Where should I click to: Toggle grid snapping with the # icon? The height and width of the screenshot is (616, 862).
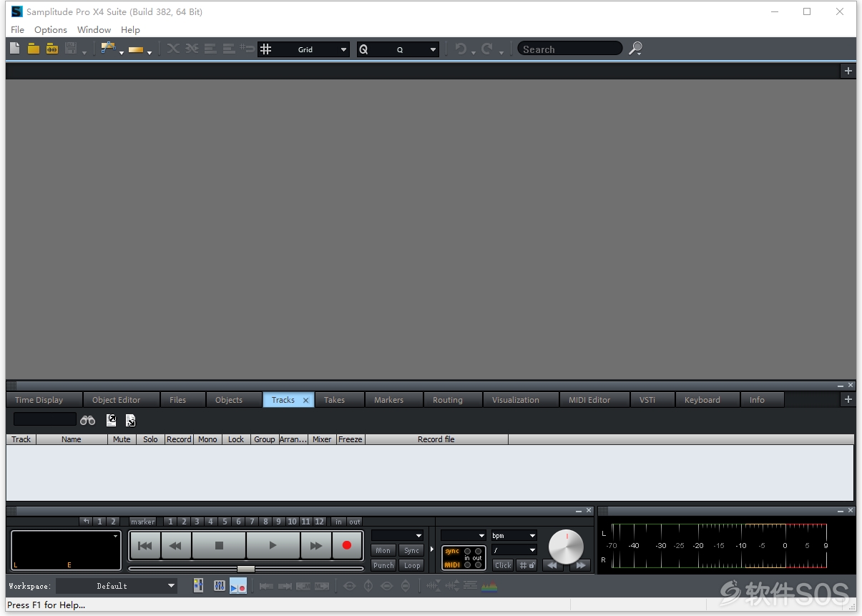pos(266,49)
